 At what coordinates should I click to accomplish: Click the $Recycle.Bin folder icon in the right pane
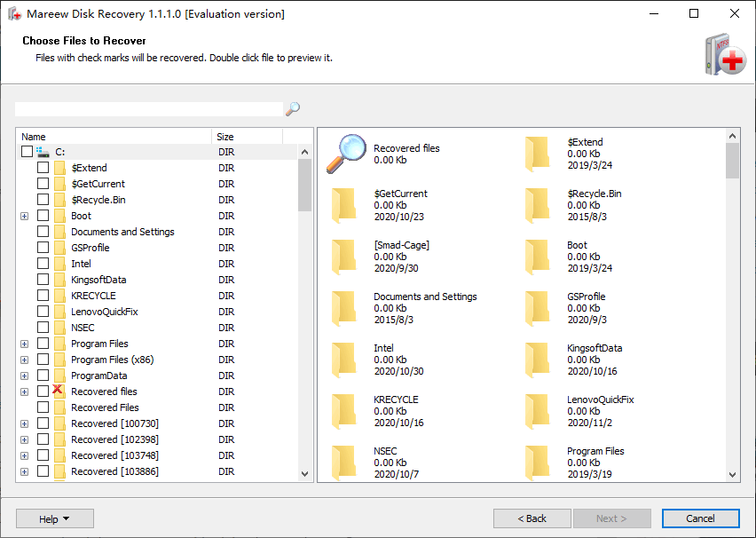click(537, 206)
